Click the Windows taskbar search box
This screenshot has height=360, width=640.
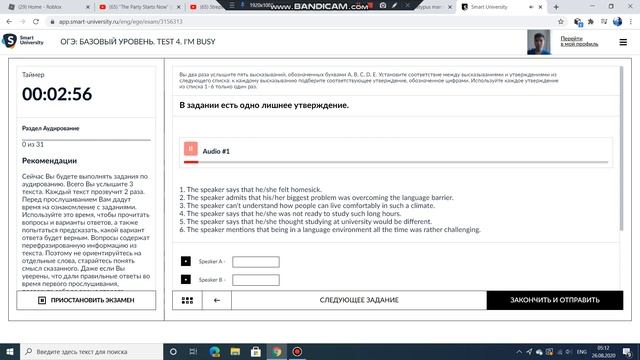click(91, 351)
